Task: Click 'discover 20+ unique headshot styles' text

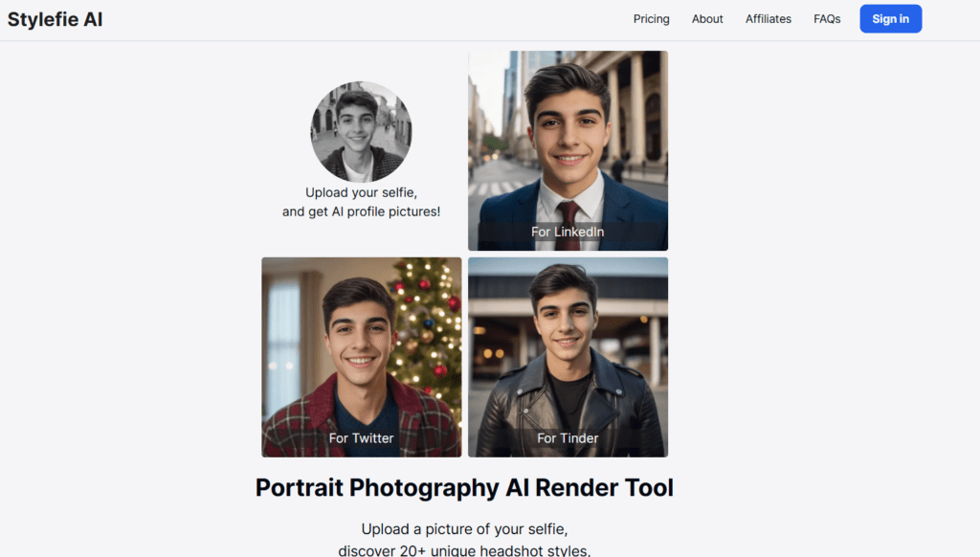Action: (464, 550)
